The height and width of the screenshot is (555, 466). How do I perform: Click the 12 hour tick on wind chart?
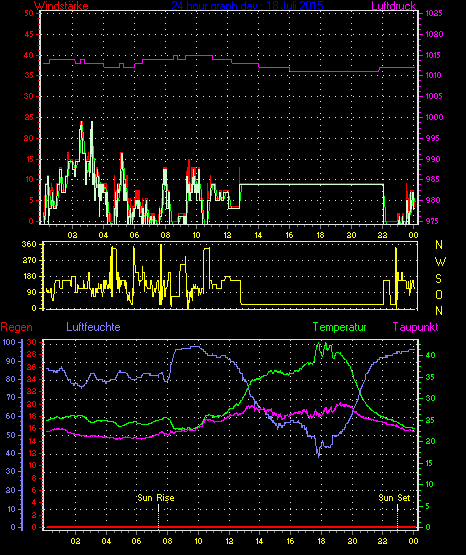(227, 235)
